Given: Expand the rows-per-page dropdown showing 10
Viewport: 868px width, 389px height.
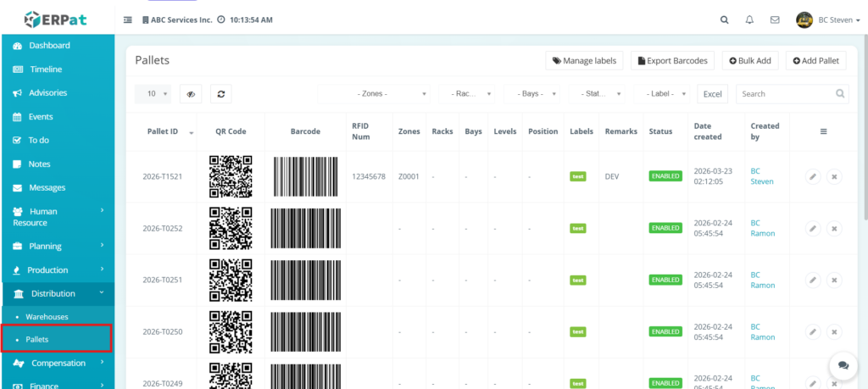Looking at the screenshot, I should pos(153,94).
